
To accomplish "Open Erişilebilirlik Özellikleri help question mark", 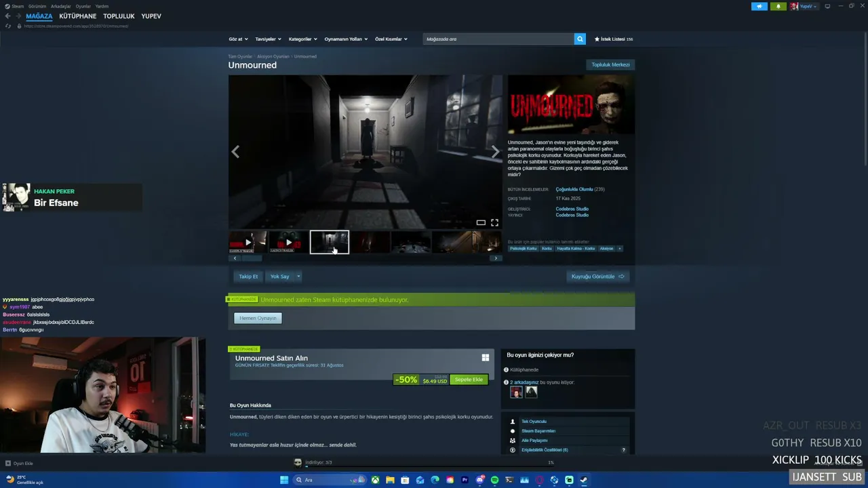I will [624, 450].
